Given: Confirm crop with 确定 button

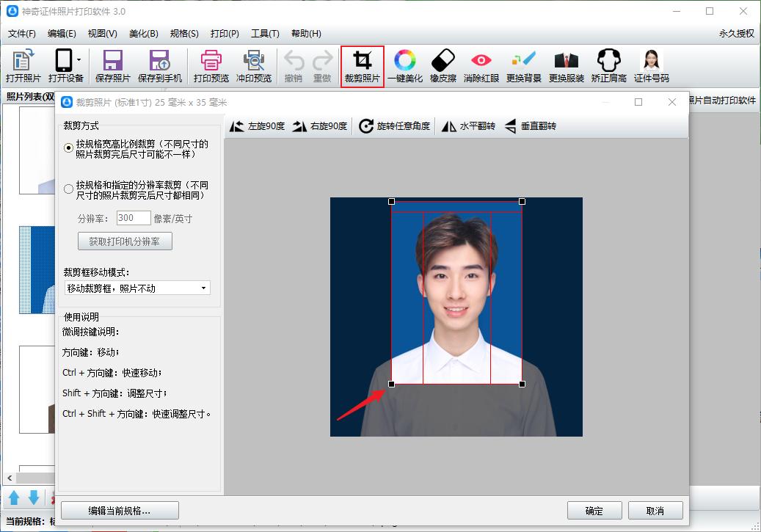Looking at the screenshot, I should (x=594, y=510).
